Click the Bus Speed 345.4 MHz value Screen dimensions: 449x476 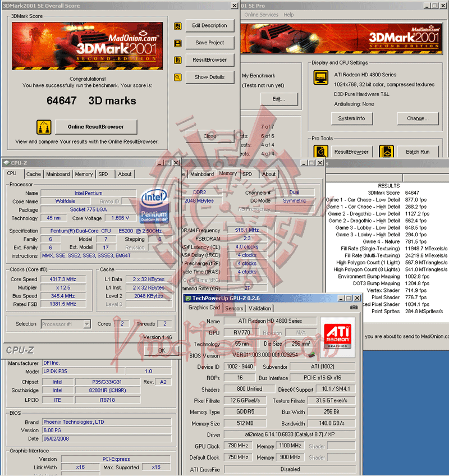[63, 296]
